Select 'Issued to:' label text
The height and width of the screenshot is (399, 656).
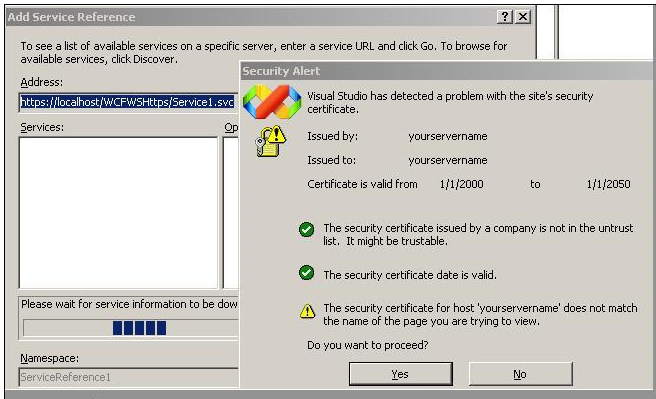(331, 160)
